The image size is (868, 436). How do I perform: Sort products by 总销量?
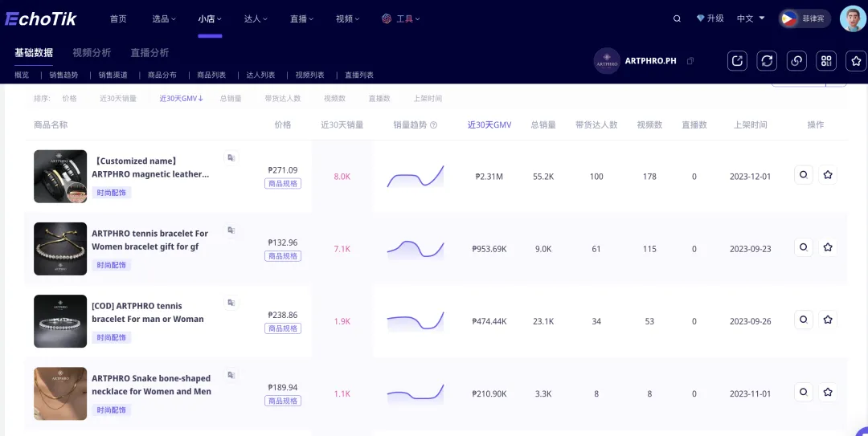pyautogui.click(x=231, y=99)
